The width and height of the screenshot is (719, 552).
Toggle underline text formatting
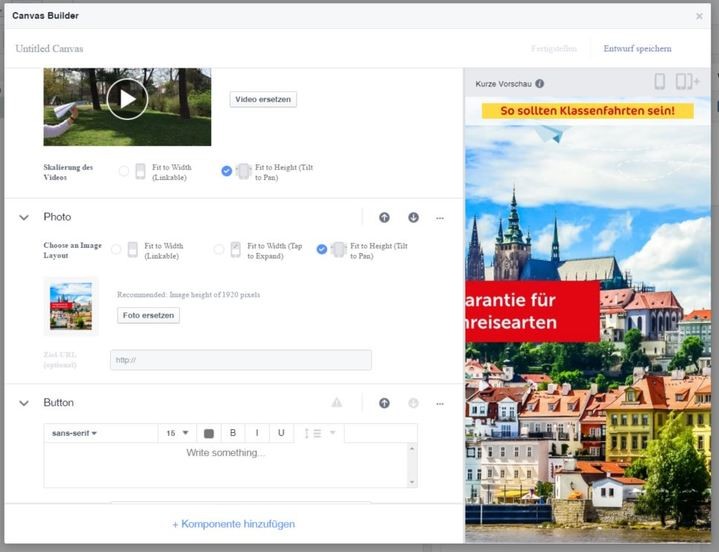tap(281, 433)
